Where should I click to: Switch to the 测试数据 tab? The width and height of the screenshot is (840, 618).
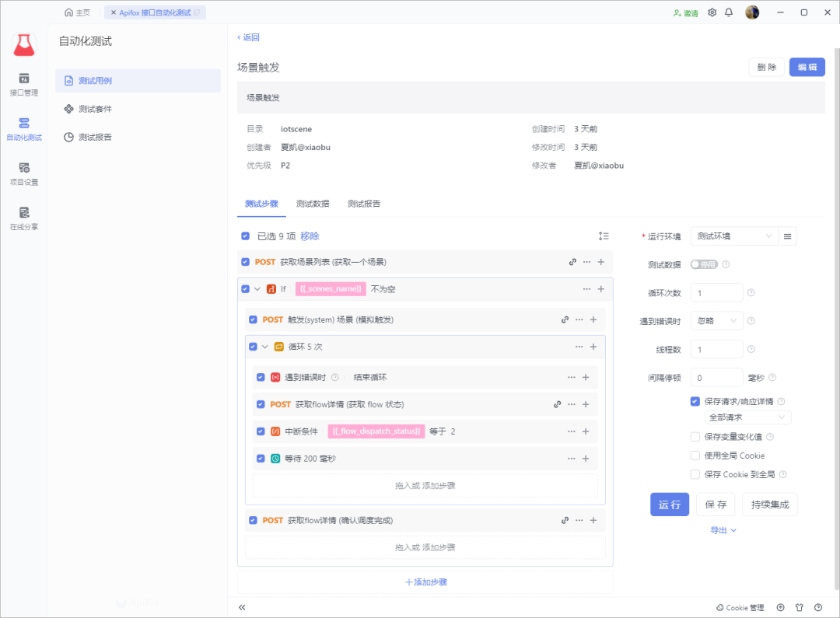click(x=313, y=203)
